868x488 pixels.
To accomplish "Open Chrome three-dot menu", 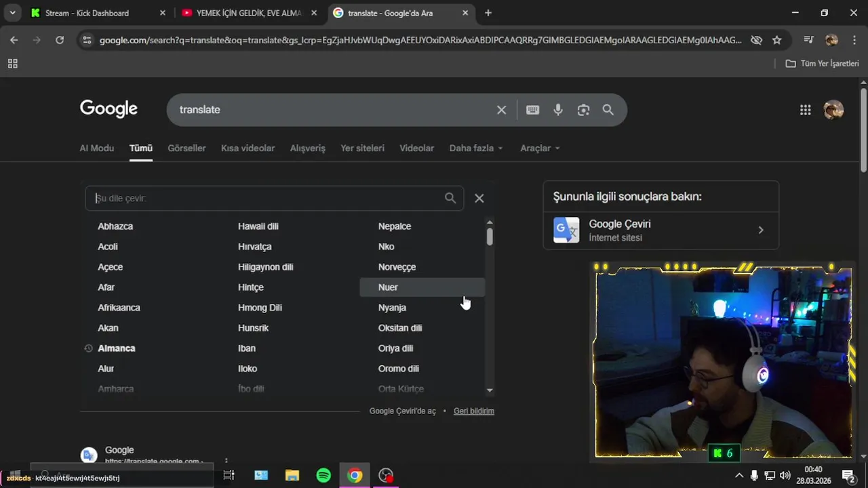I will [x=854, y=40].
